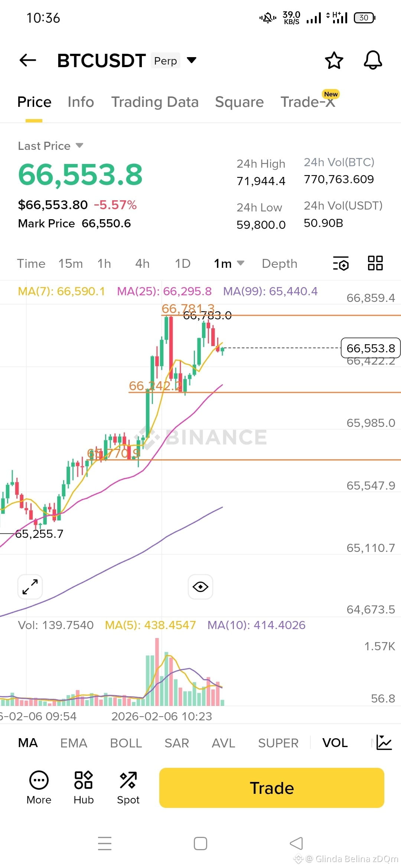The image size is (401, 868).
Task: Expand chart to fullscreen
Action: point(30,587)
